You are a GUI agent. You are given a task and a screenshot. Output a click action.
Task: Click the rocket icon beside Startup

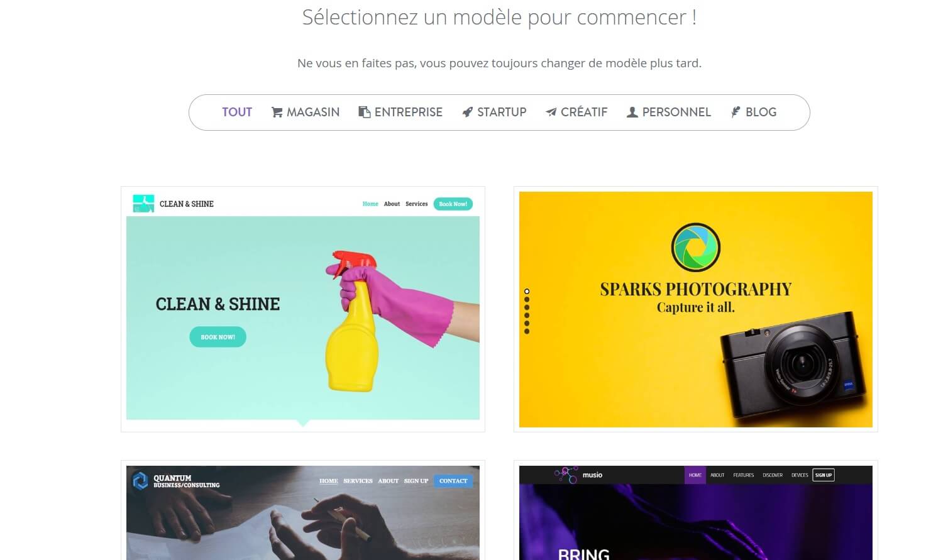(x=467, y=112)
